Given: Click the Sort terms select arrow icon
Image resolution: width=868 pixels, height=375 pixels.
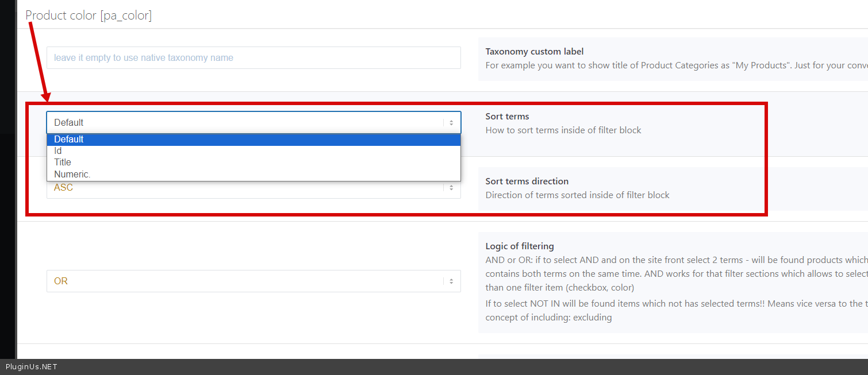Looking at the screenshot, I should point(451,123).
